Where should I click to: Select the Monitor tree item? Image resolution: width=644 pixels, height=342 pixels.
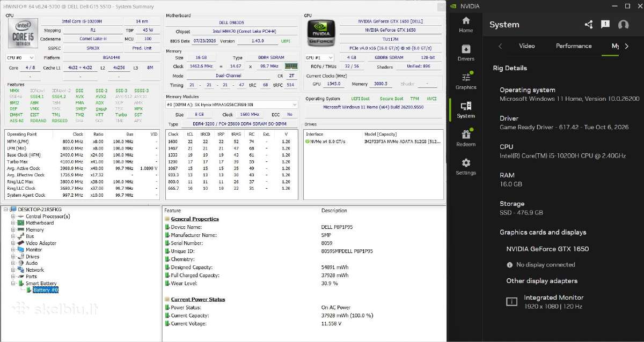[x=34, y=250]
